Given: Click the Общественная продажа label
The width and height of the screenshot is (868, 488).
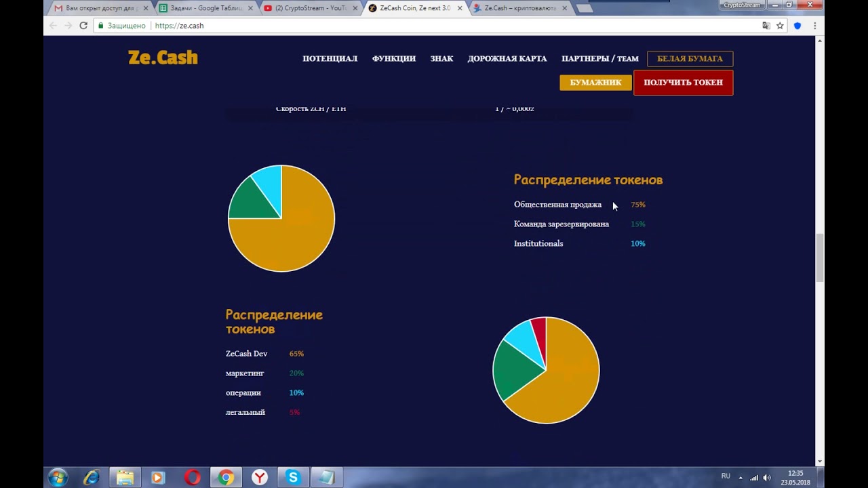Looking at the screenshot, I should [x=557, y=205].
